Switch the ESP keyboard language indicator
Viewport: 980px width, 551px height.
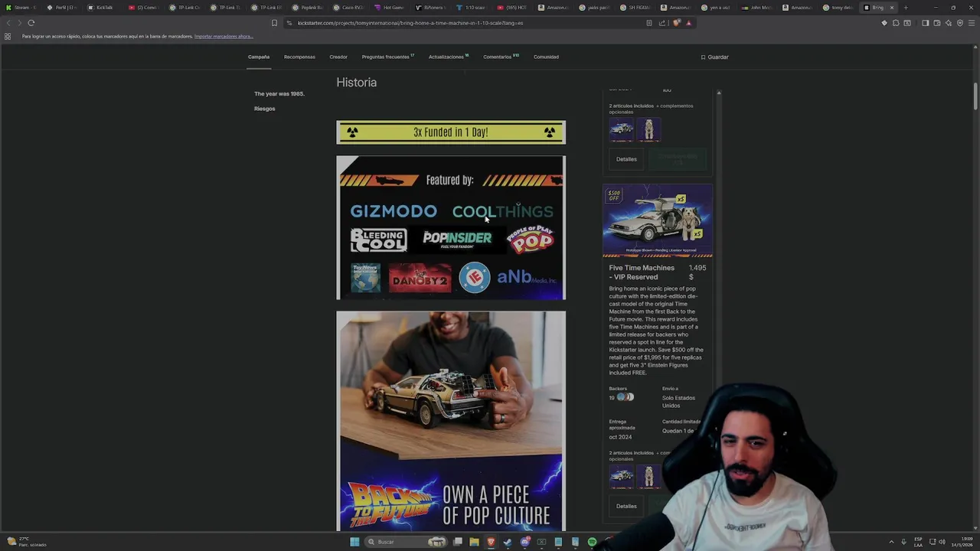(918, 542)
